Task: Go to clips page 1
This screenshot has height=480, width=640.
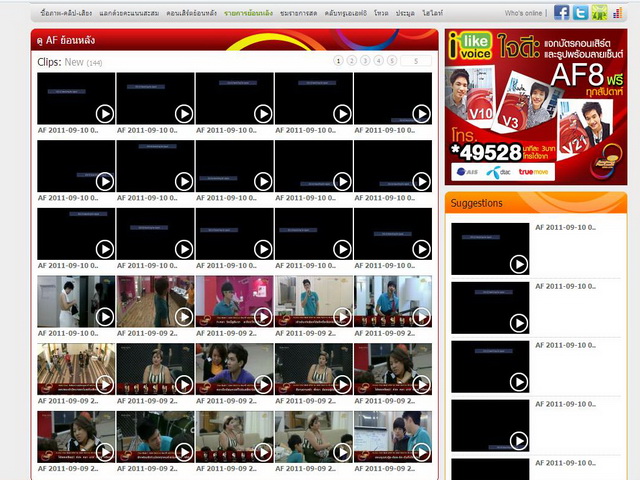Action: 338,61
